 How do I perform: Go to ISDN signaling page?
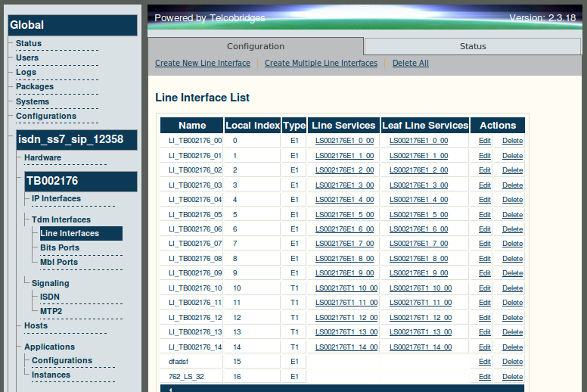click(x=50, y=297)
